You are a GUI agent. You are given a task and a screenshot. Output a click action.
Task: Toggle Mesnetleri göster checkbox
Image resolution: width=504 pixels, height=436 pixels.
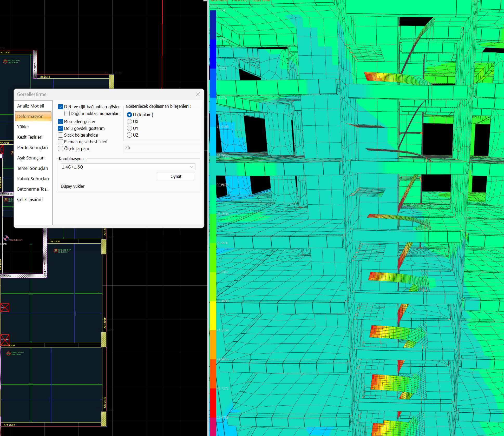point(61,122)
